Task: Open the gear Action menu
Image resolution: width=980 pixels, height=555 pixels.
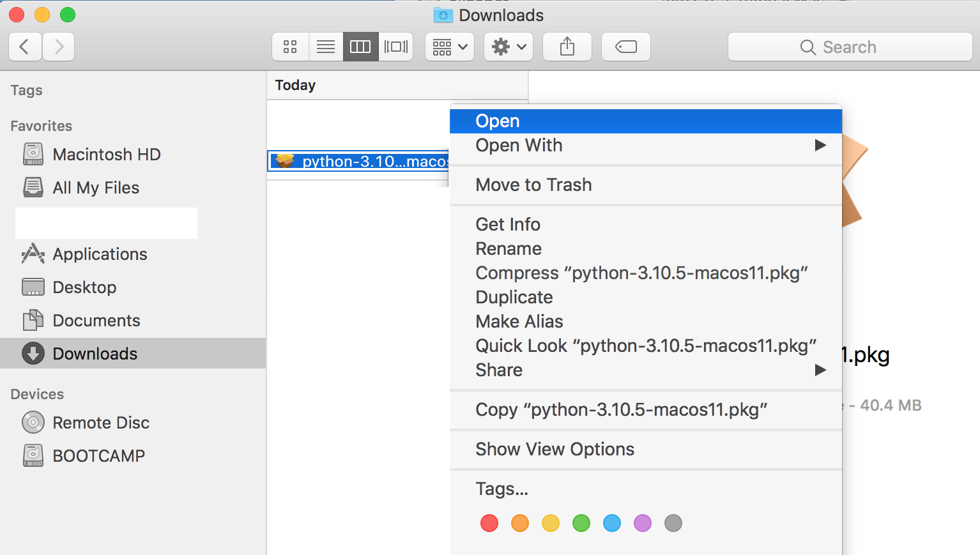Action: tap(509, 47)
